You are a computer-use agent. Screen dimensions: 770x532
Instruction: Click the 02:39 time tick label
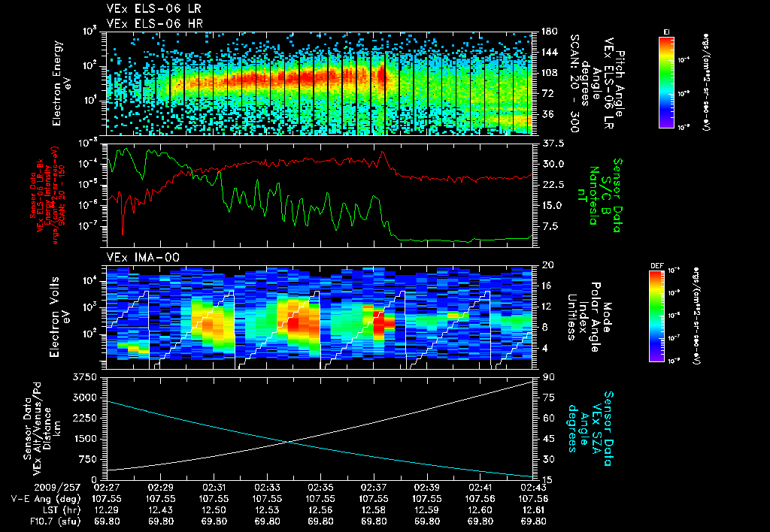[x=427, y=488]
